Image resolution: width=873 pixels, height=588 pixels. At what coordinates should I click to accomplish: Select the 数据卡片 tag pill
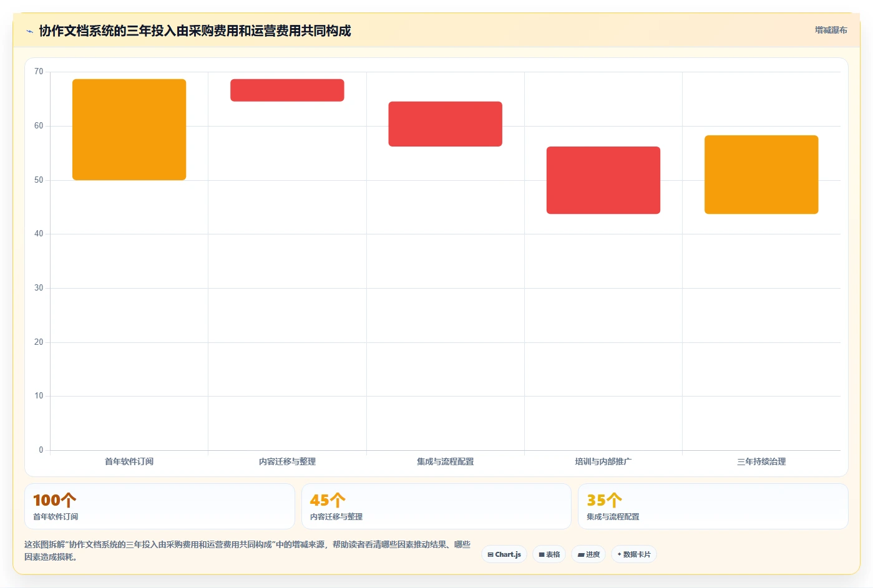633,554
